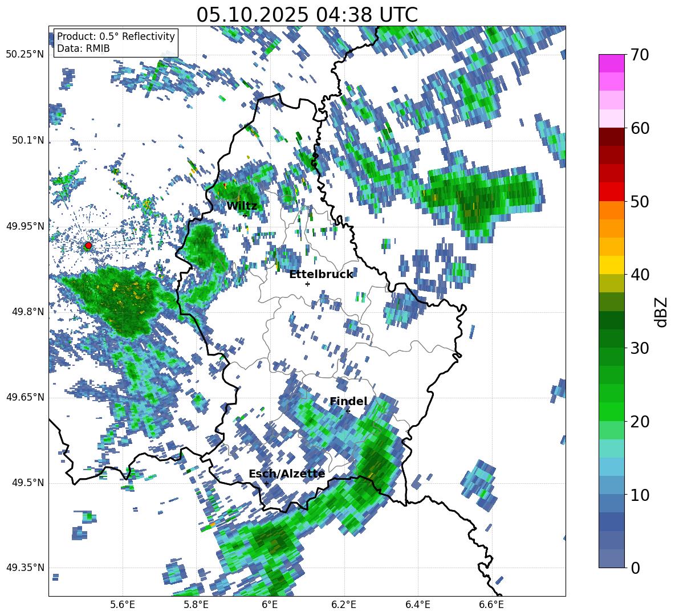
Task: Click the Wiltz location cross marker
Action: pyautogui.click(x=245, y=215)
